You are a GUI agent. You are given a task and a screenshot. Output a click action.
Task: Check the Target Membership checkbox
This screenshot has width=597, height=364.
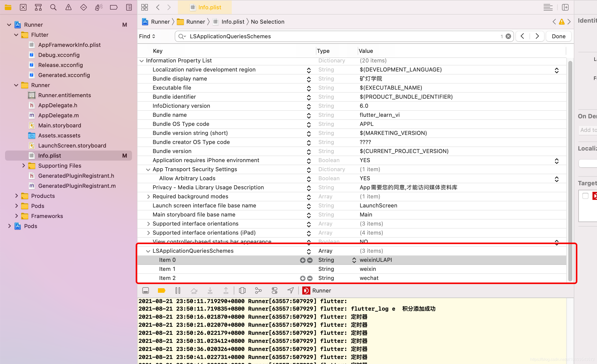point(585,196)
